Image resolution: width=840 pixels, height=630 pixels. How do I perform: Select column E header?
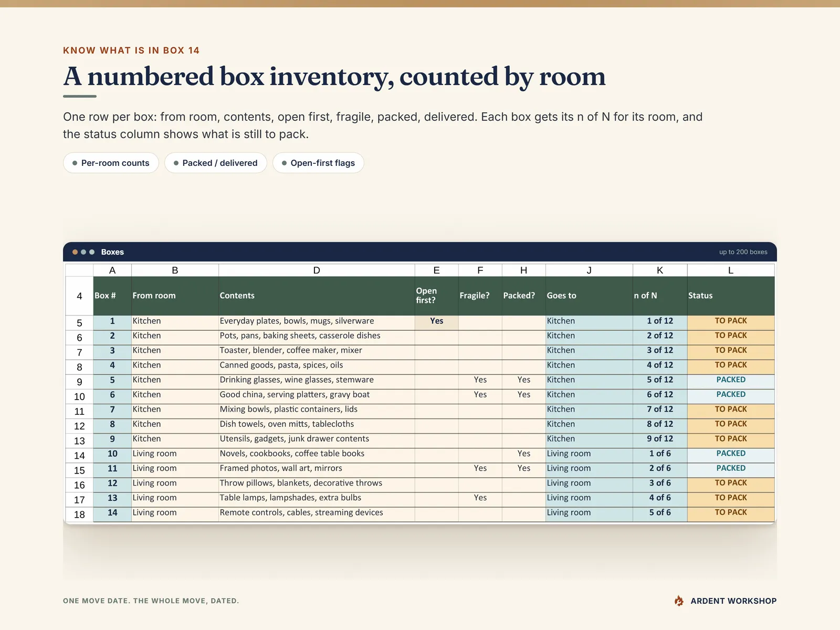(x=436, y=270)
